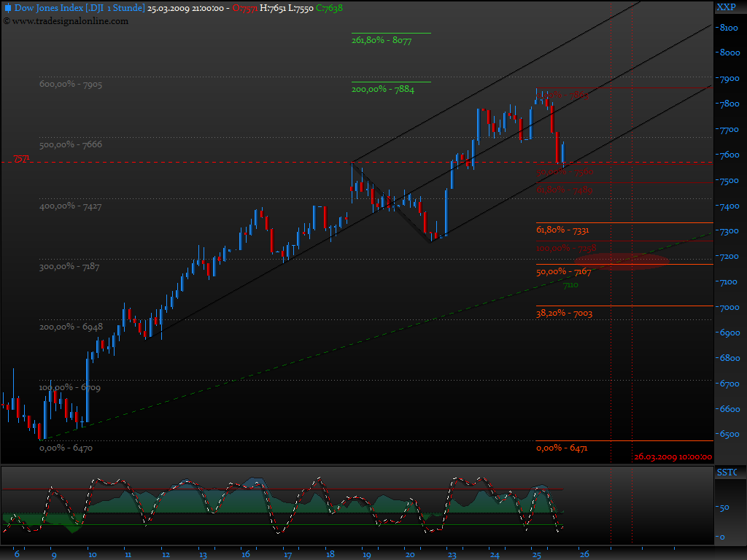Click the red 26.03.2009 10:00:00 time marker

[673, 457]
